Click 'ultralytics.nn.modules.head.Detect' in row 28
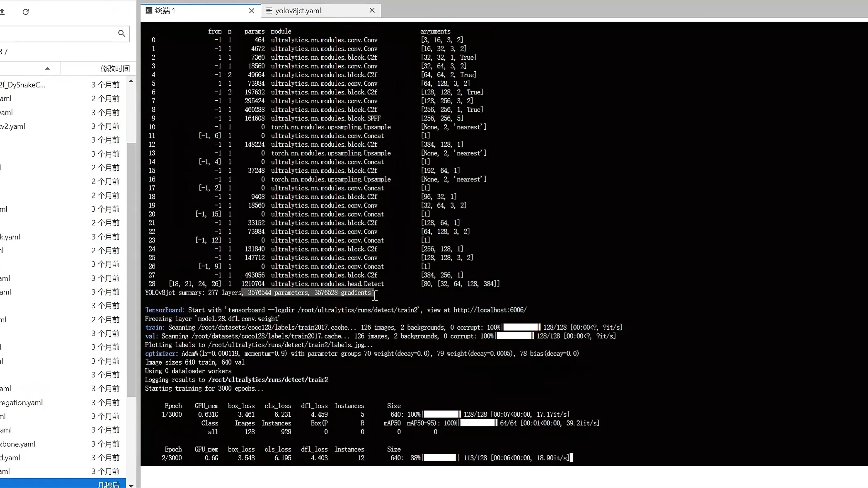 tap(327, 284)
